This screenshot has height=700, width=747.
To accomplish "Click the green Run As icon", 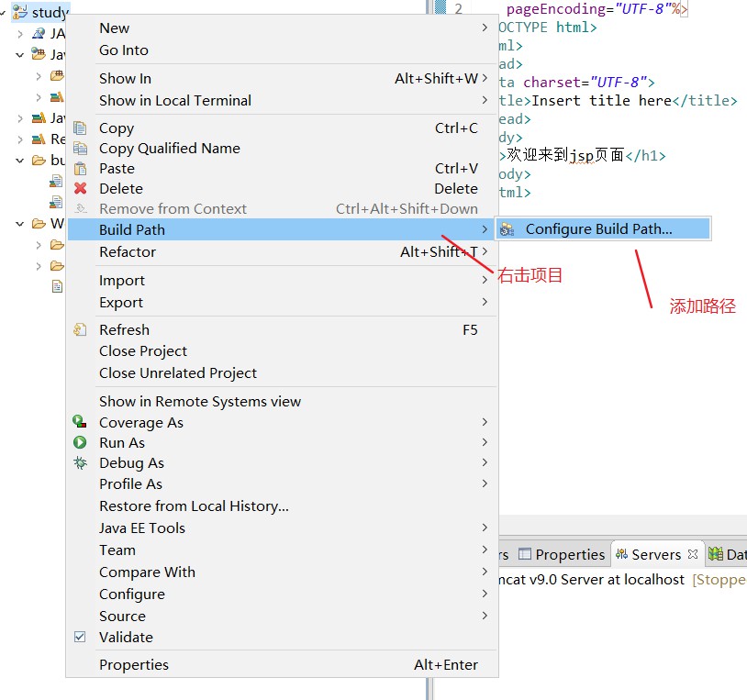I will pyautogui.click(x=80, y=442).
